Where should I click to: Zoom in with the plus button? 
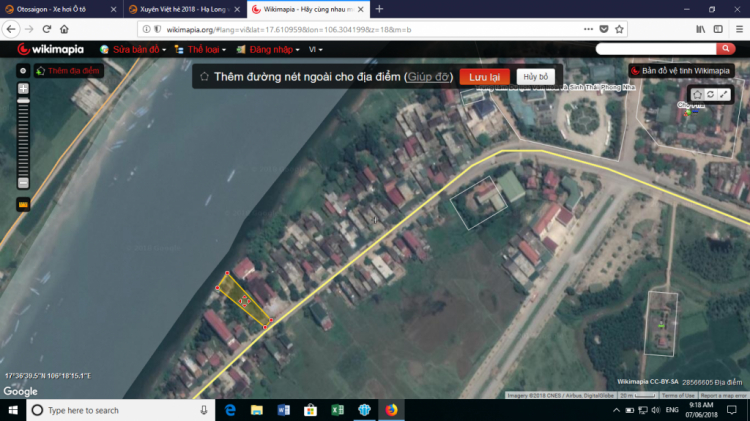click(x=23, y=89)
